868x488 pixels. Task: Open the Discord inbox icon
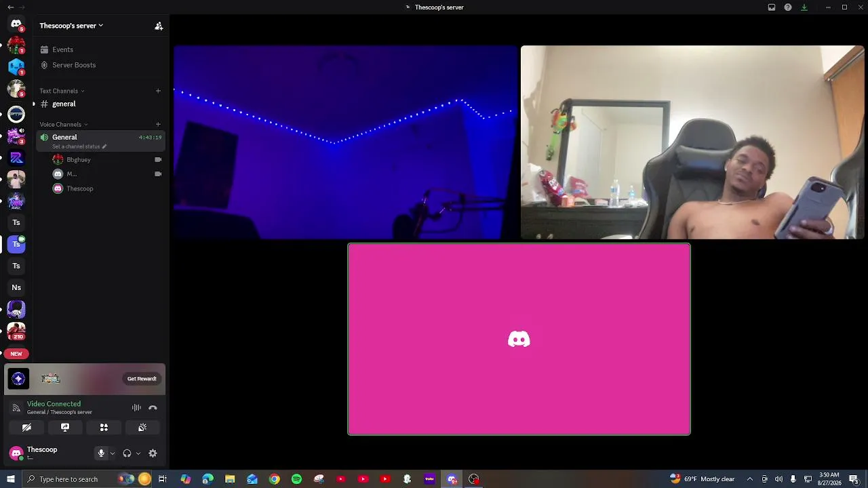[x=772, y=7]
